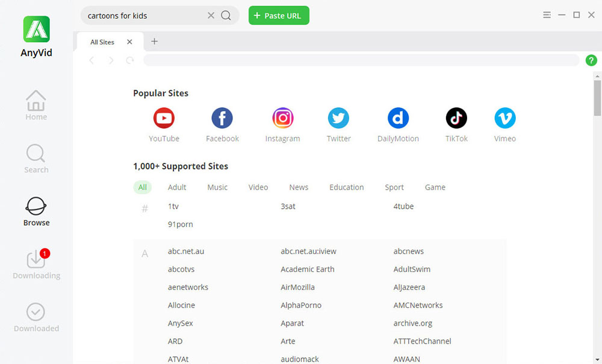Screen dimensions: 602x364
Task: Filter sites by Game category
Action: [435, 187]
